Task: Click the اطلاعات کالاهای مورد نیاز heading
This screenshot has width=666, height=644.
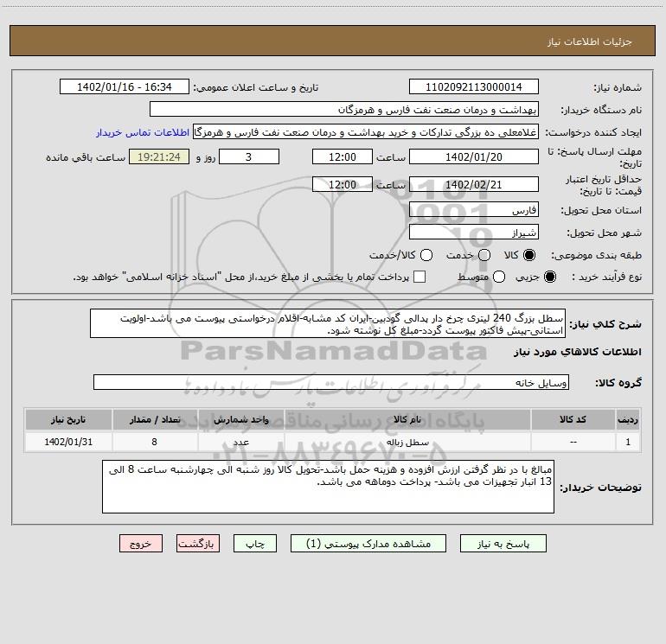Action: point(578,352)
